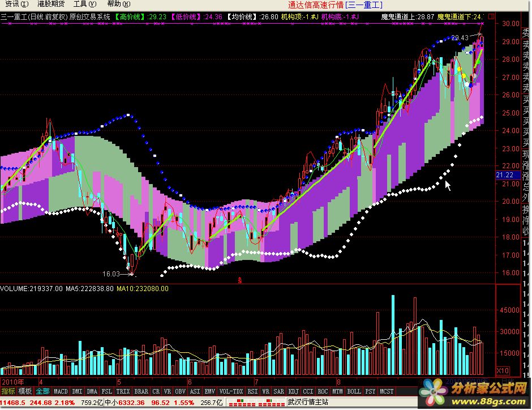Select the MTM indicator tab

tap(337, 391)
